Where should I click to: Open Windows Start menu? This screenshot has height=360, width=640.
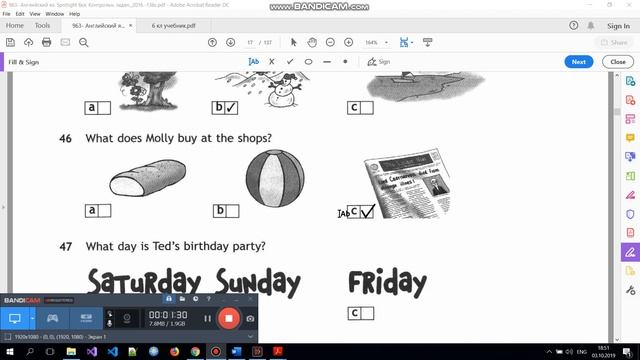[x=10, y=351]
